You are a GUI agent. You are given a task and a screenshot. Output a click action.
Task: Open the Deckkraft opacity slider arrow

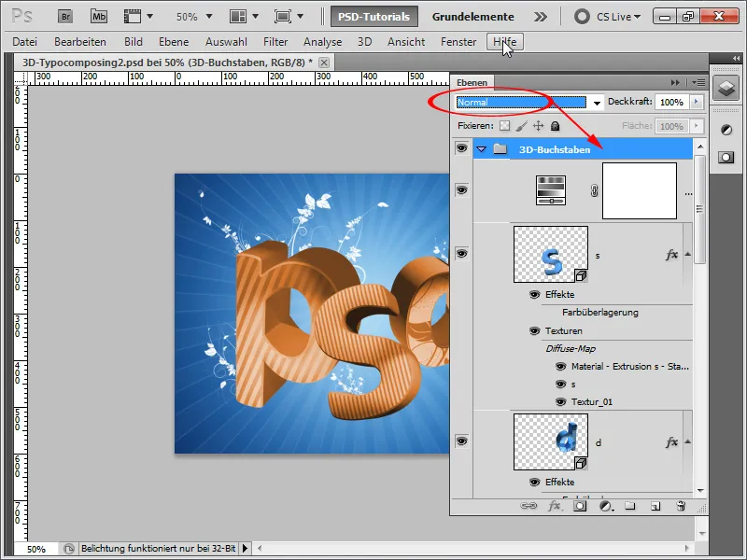tap(696, 102)
